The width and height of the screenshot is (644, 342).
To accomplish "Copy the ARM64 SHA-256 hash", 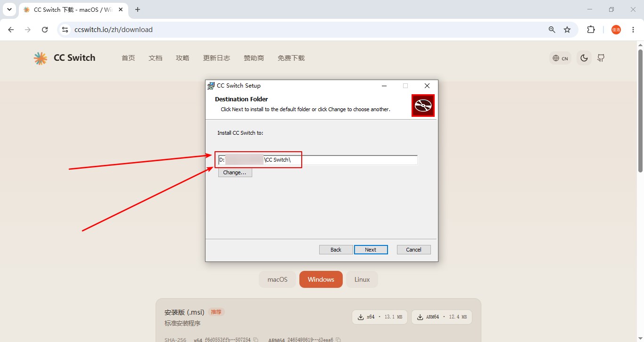I will click(x=338, y=340).
